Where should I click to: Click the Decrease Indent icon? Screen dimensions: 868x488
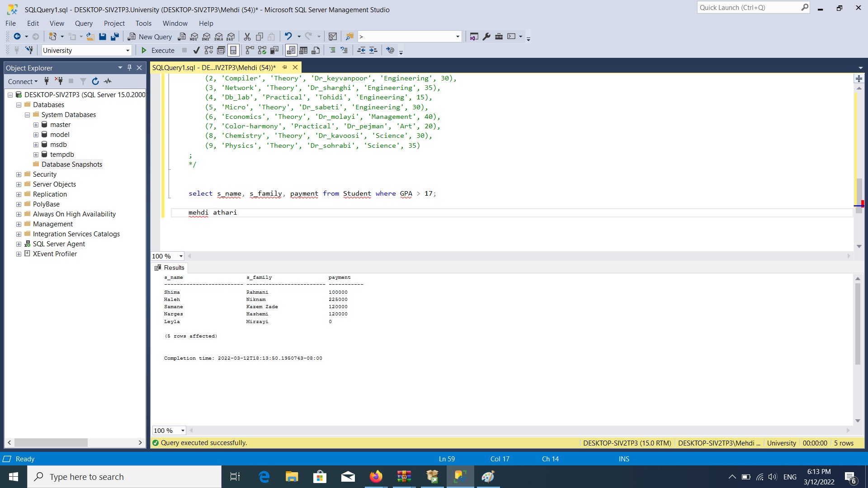(361, 50)
